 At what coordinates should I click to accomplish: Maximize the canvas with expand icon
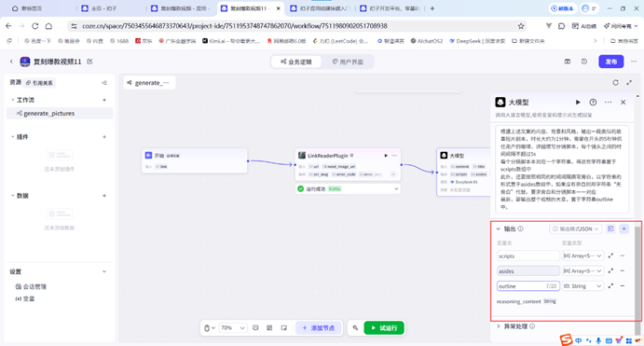[629, 83]
